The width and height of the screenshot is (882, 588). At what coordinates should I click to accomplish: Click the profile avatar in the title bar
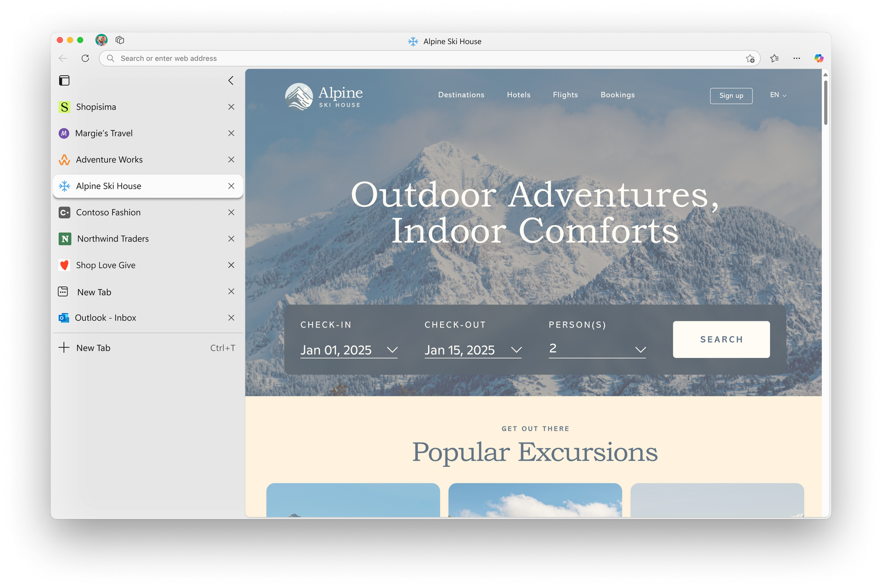point(101,40)
